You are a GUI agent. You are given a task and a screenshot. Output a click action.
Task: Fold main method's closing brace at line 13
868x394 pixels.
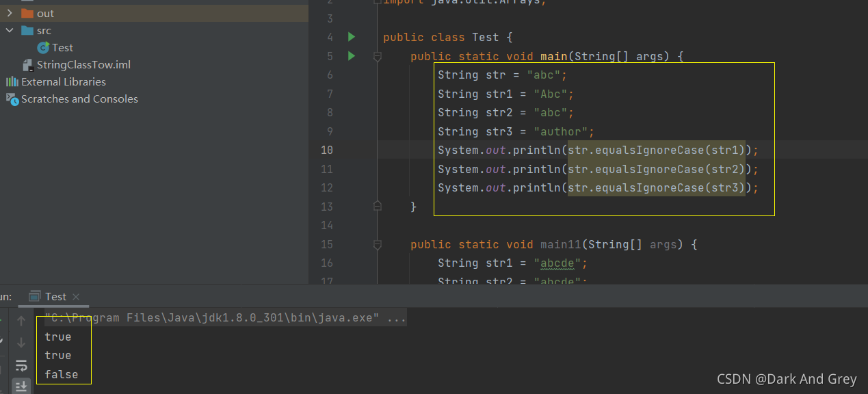pyautogui.click(x=377, y=205)
